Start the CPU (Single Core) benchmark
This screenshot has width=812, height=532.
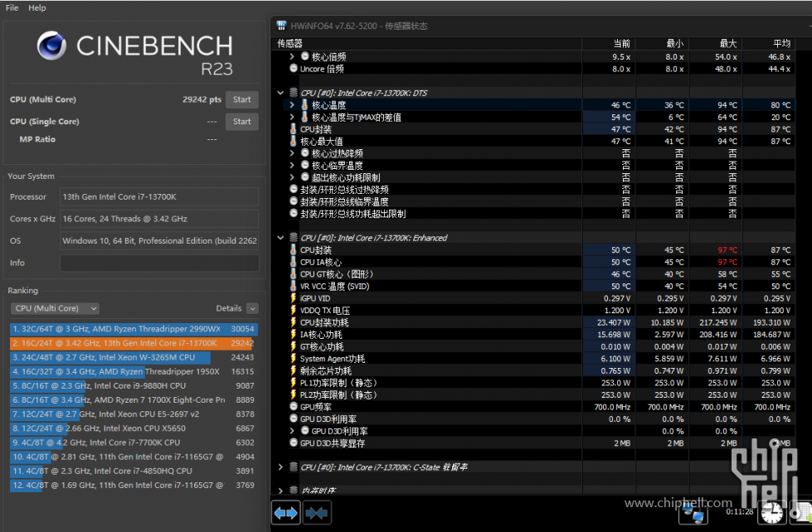pyautogui.click(x=242, y=122)
